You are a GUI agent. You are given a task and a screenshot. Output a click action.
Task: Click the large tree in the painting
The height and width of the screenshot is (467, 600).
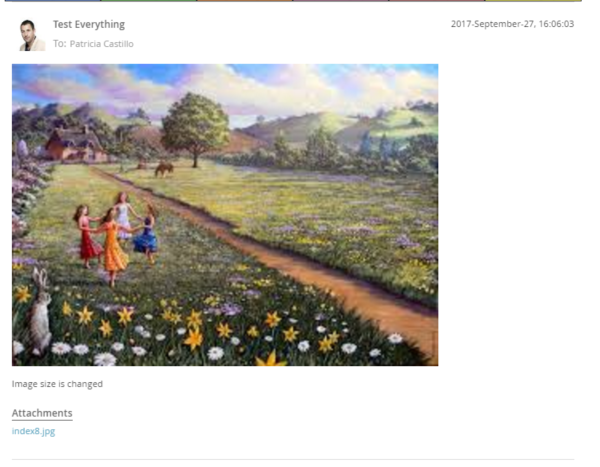194,123
